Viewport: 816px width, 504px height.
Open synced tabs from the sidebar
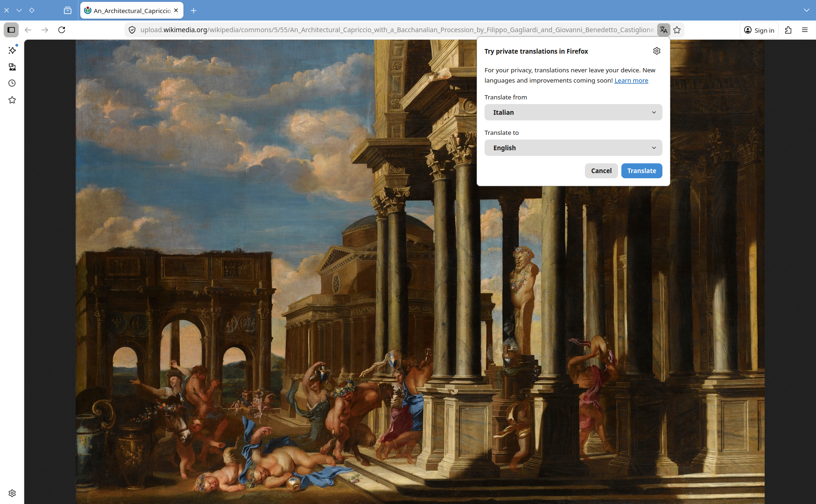click(x=12, y=67)
